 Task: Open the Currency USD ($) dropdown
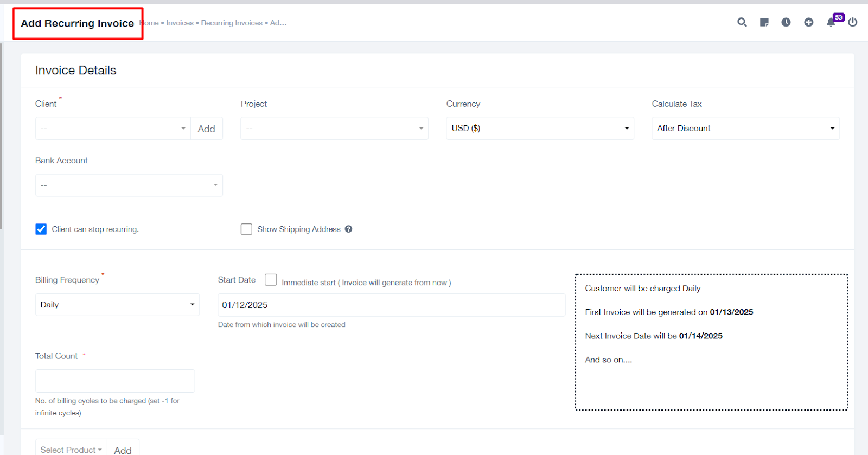540,129
